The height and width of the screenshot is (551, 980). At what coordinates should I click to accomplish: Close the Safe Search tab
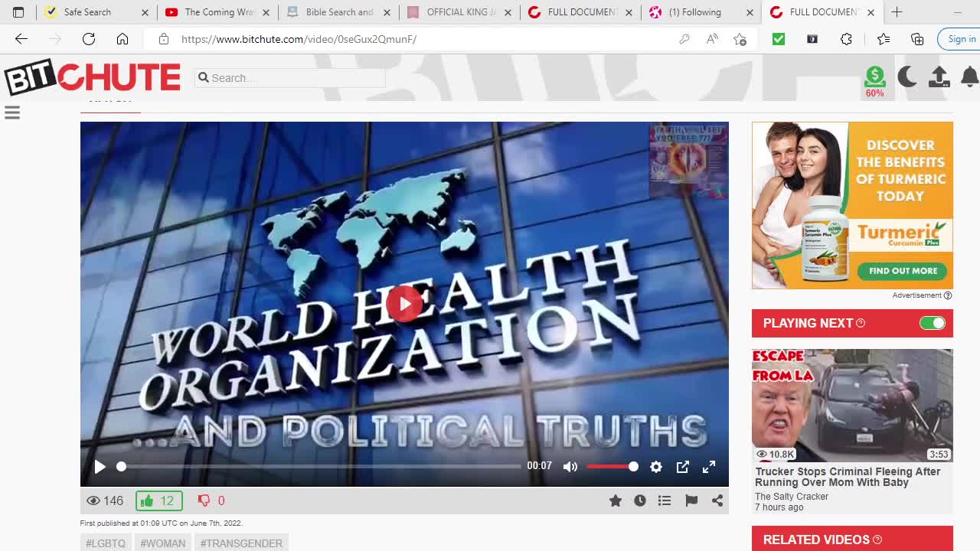(x=145, y=12)
